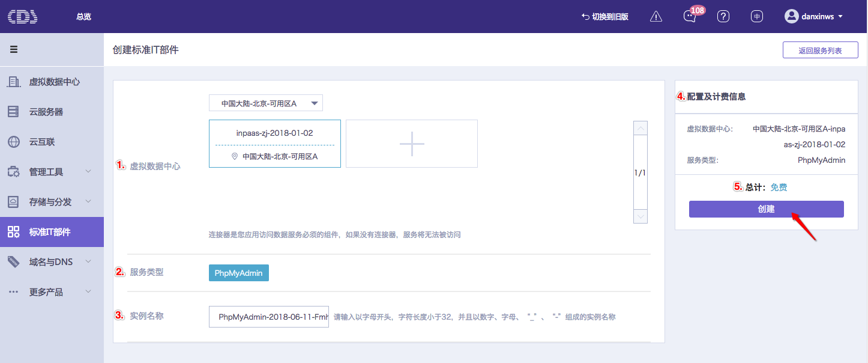This screenshot has width=868, height=363.
Task: Click the language switch globe icon
Action: tap(757, 17)
